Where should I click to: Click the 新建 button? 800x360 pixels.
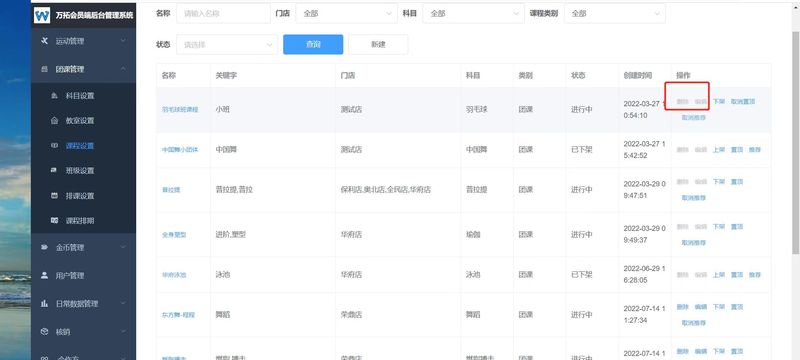point(378,44)
